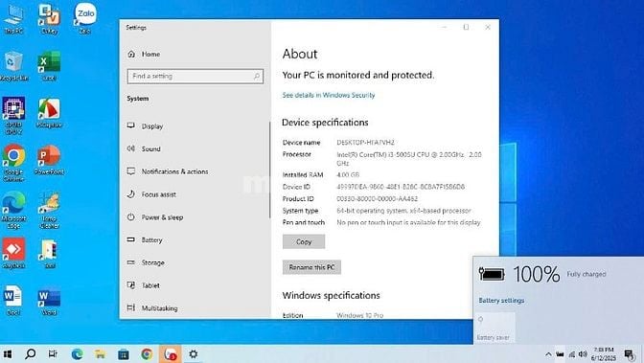This screenshot has height=363, width=644.
Task: Click the Fully charged status text
Action: point(586,274)
